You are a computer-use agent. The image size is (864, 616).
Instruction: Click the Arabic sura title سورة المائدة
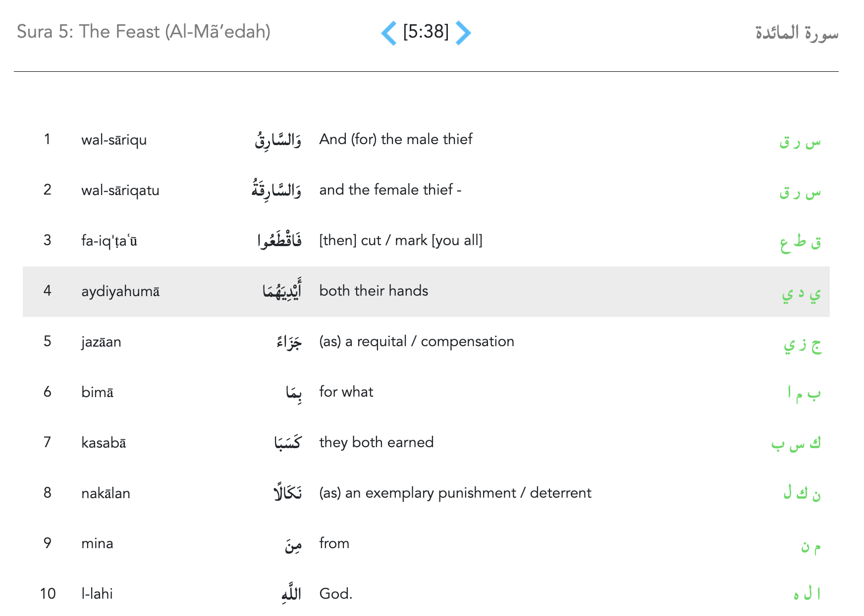click(x=796, y=33)
